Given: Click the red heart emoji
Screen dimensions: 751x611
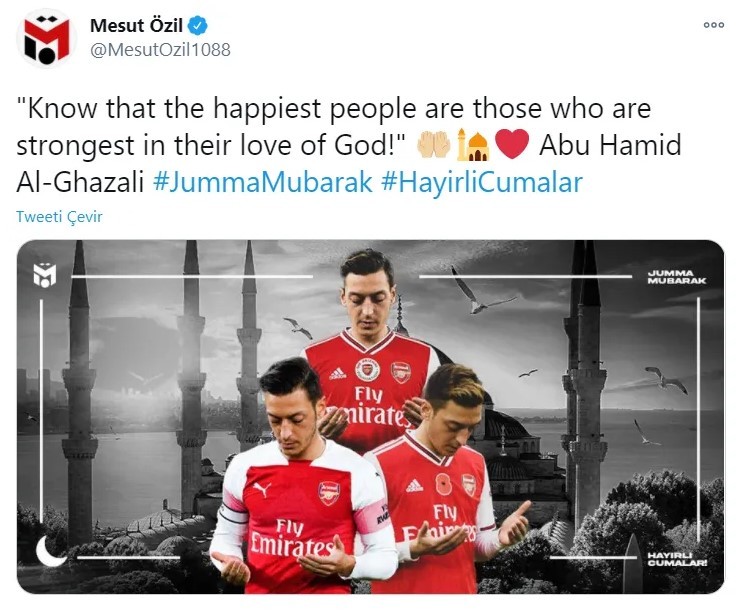Looking at the screenshot, I should click(x=512, y=145).
